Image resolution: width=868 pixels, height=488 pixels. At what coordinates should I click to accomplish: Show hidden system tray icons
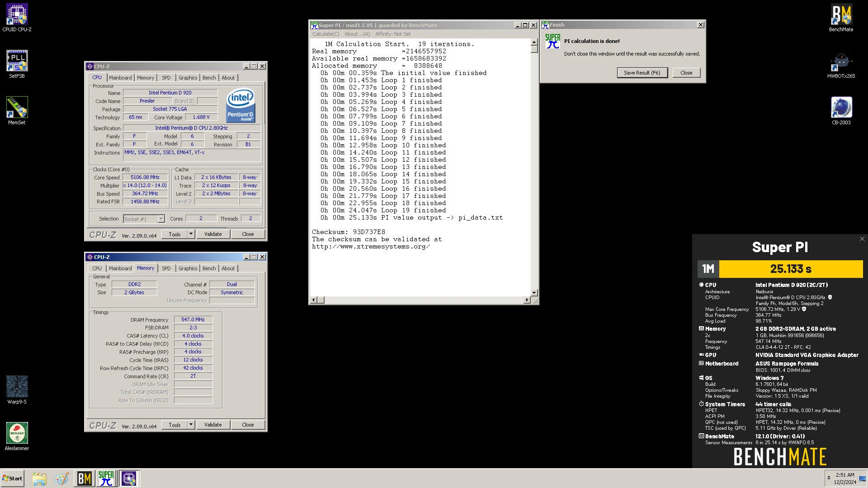[x=829, y=478]
